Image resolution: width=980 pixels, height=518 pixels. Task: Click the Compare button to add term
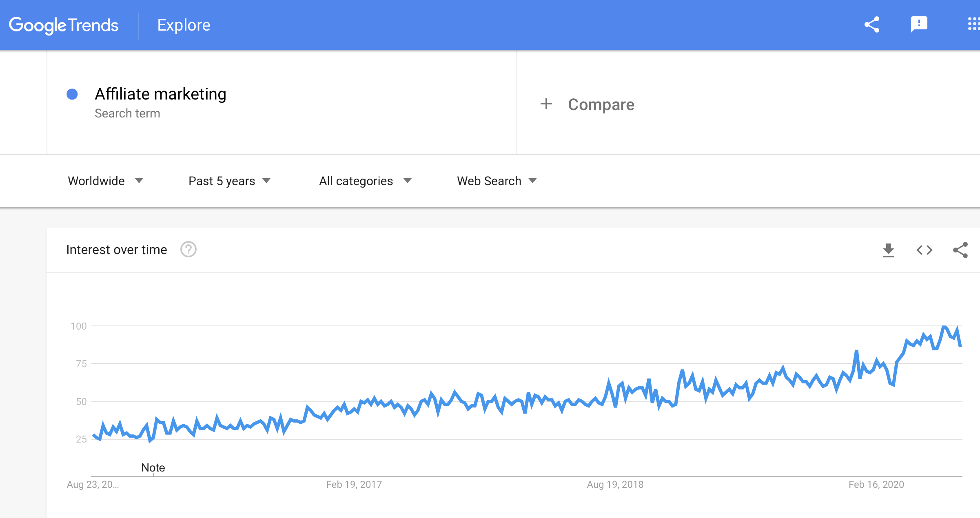(587, 104)
